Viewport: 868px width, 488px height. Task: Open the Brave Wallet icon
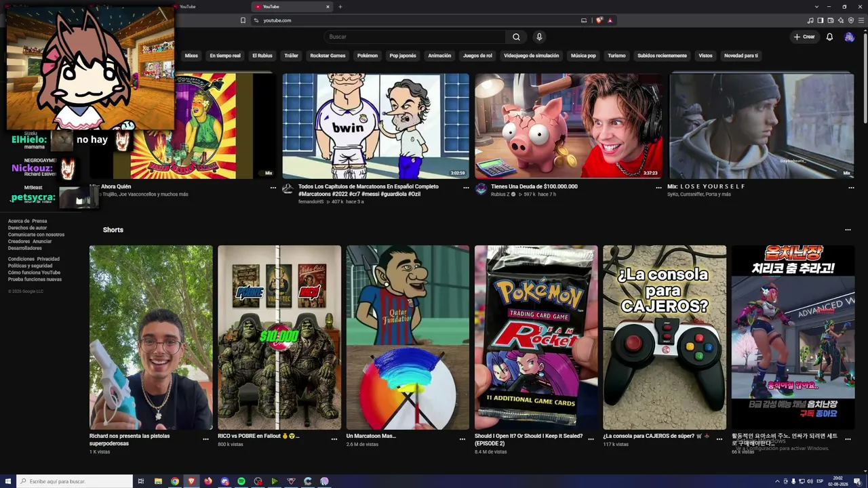[830, 20]
